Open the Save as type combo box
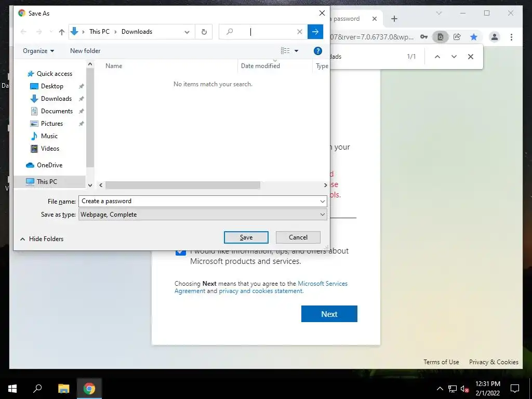532x399 pixels. 203,215
